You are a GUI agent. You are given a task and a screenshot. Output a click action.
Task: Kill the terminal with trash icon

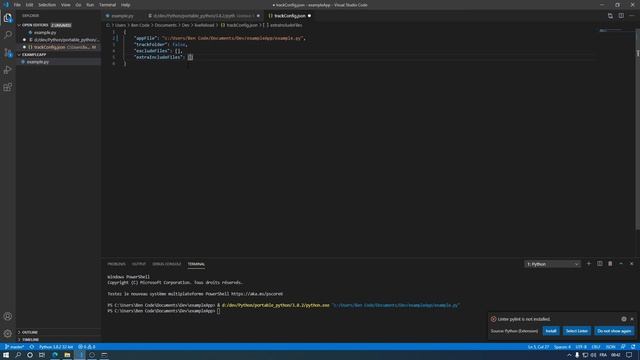610,264
